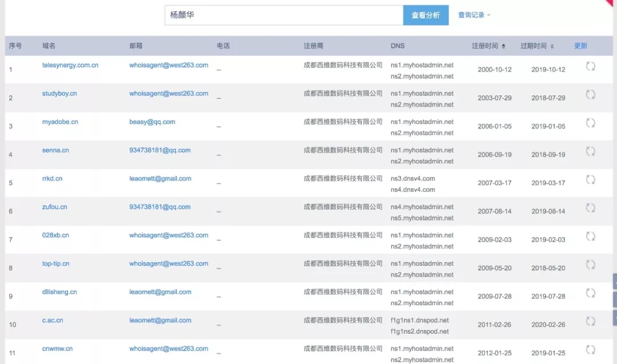Refresh the cnwmw.cn row

coord(590,350)
